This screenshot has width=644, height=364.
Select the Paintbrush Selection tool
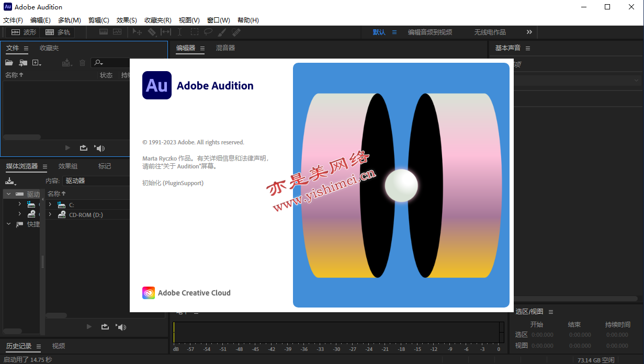[x=222, y=32]
